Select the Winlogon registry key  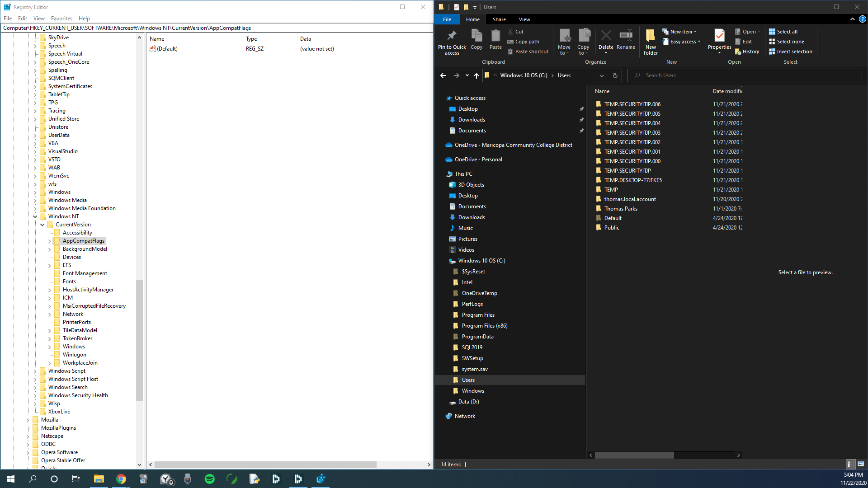pos(75,355)
